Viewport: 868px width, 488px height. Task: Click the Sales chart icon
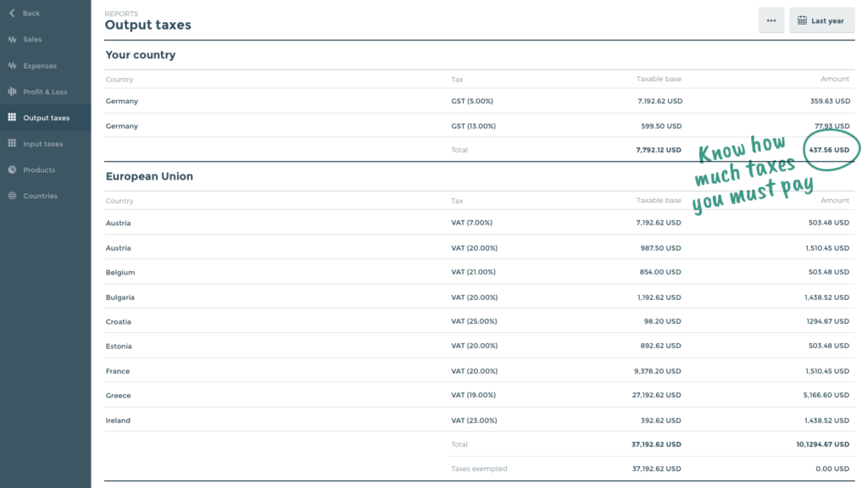click(12, 40)
